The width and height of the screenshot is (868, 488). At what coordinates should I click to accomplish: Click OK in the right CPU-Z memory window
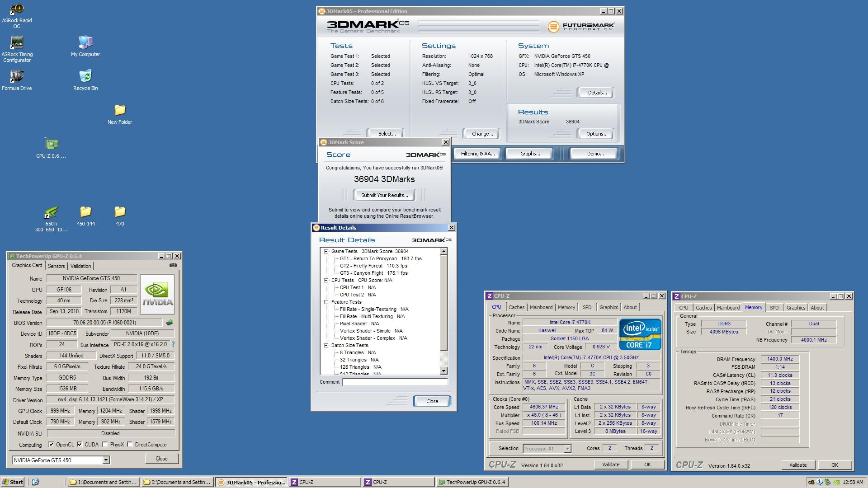(834, 465)
